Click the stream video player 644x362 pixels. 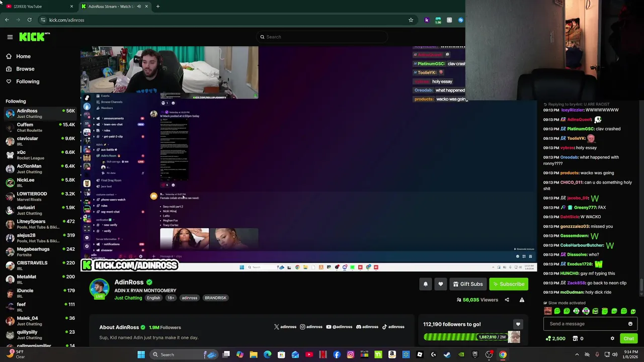pos(308,158)
